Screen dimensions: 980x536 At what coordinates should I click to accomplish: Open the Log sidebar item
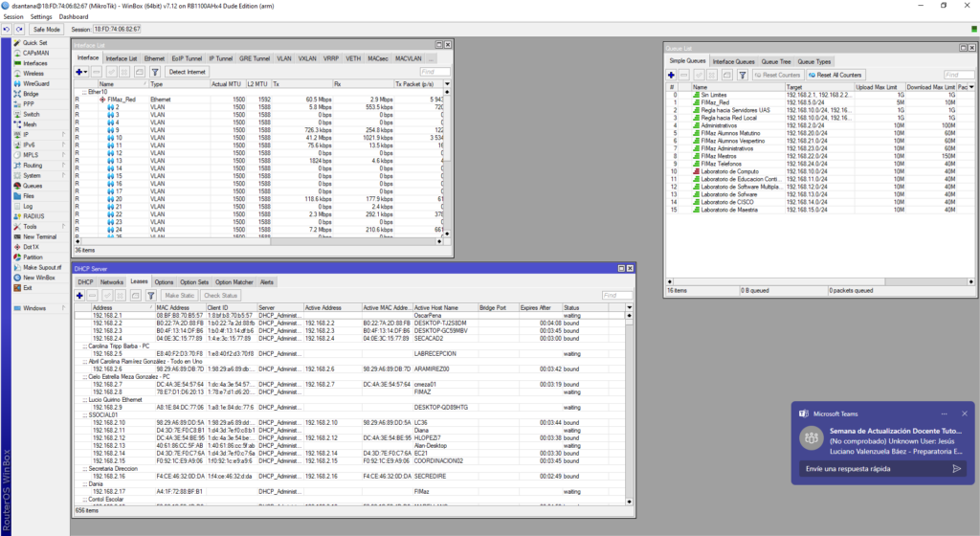[28, 206]
